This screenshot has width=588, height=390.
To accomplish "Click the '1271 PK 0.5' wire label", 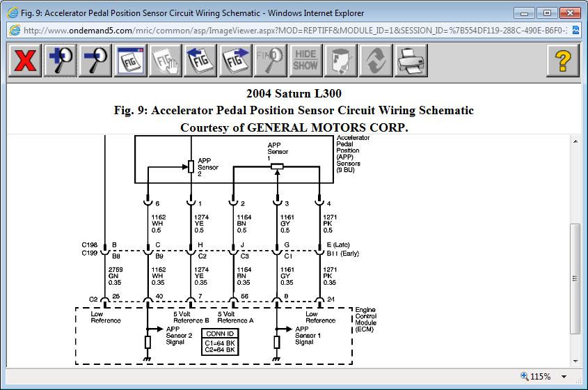I will [x=330, y=224].
